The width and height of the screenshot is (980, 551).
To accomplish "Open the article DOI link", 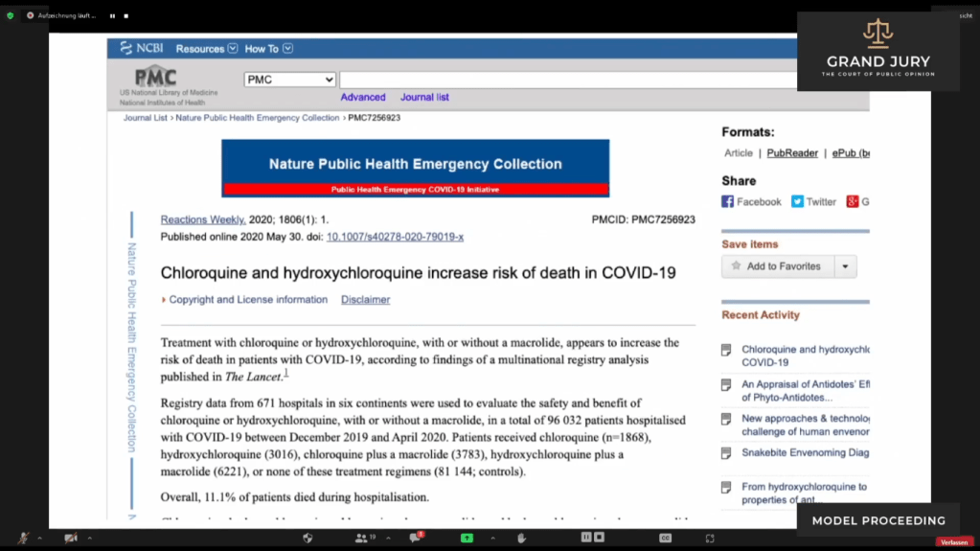I will [395, 237].
